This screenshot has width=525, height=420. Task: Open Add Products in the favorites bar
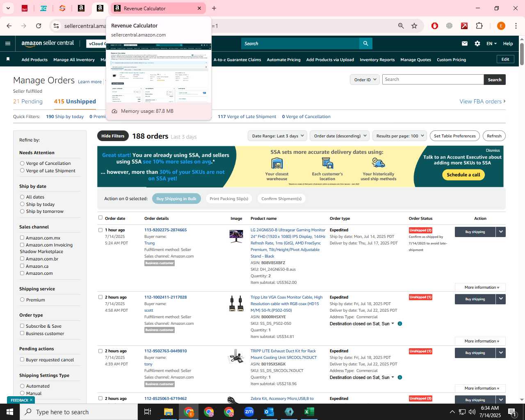[x=34, y=59]
